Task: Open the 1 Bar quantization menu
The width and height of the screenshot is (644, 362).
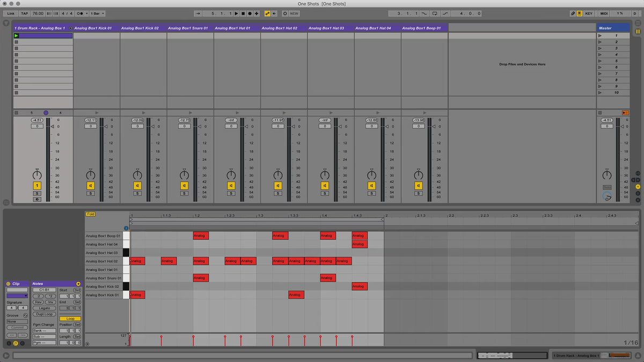Action: pos(97,13)
